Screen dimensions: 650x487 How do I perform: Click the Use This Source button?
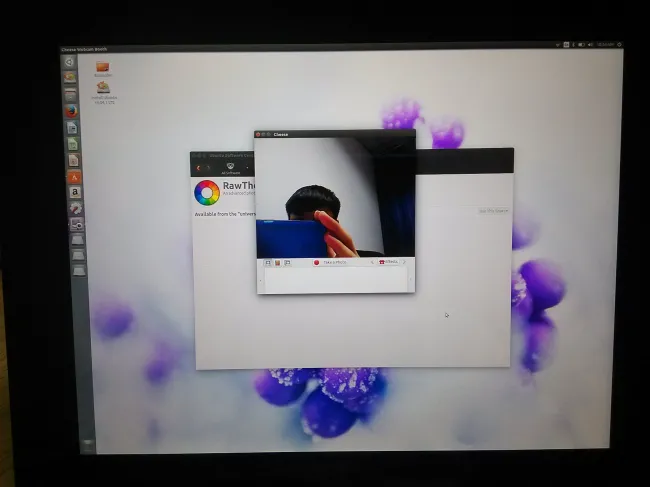[x=493, y=210]
